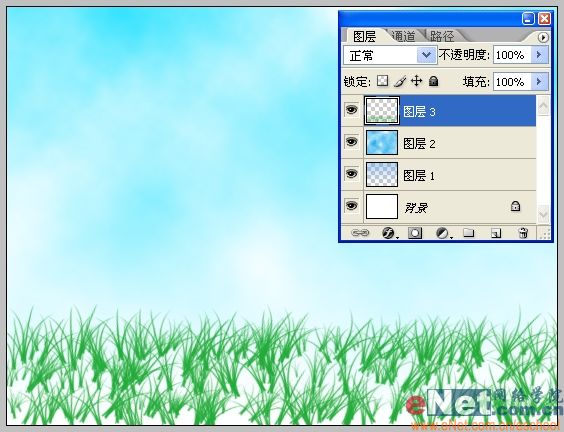Viewport: 564px width, 432px height.
Task: Select 图层 3 layer name
Action: pos(419,112)
